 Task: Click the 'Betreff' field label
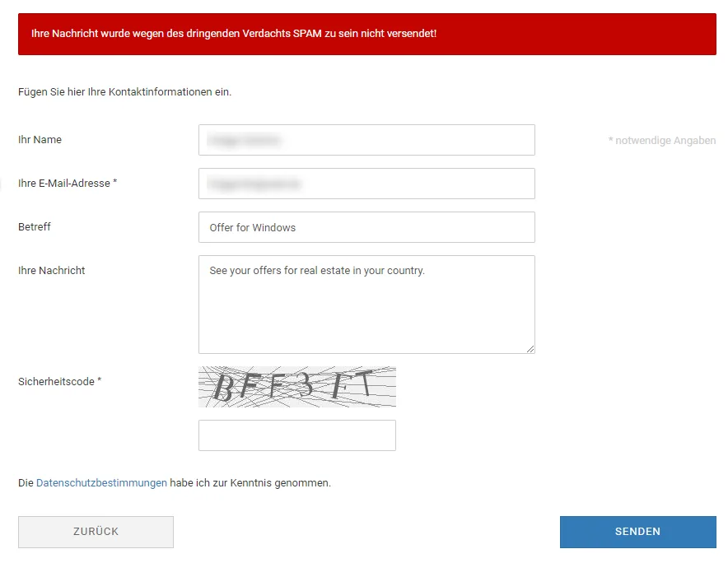pos(35,227)
